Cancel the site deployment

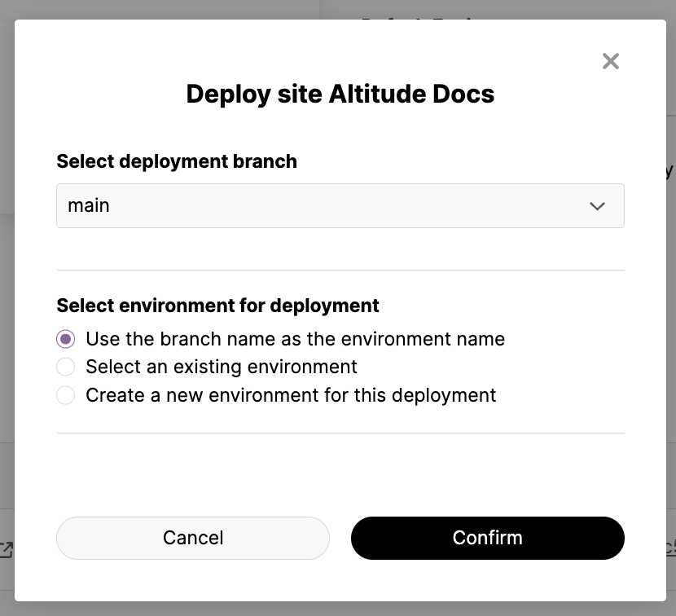pos(193,538)
